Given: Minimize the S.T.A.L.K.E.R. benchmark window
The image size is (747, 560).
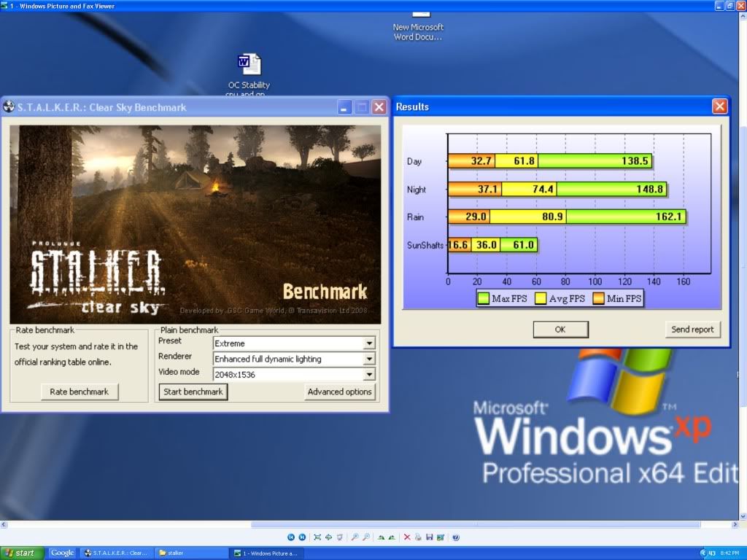Looking at the screenshot, I should point(344,107).
